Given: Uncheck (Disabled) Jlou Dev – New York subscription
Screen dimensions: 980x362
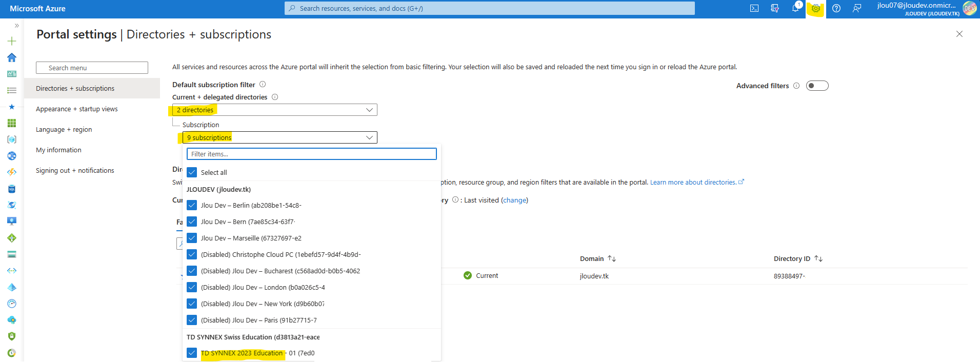Looking at the screenshot, I should (x=192, y=304).
